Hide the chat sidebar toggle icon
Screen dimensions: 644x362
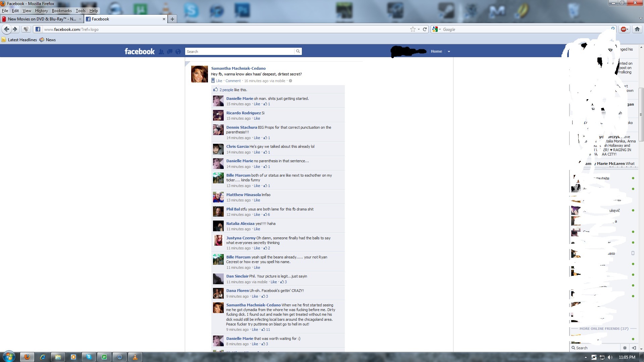(x=634, y=348)
